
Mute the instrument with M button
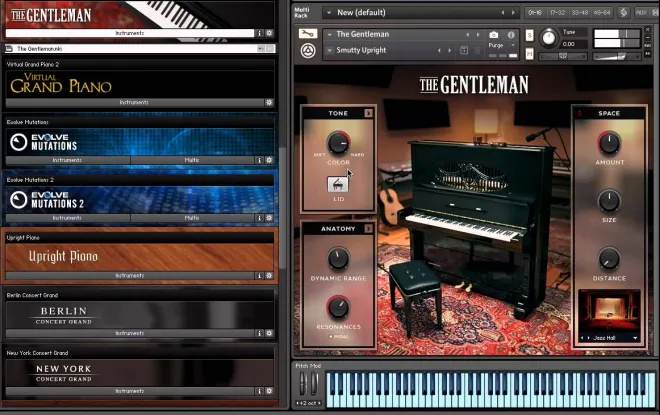click(x=530, y=53)
